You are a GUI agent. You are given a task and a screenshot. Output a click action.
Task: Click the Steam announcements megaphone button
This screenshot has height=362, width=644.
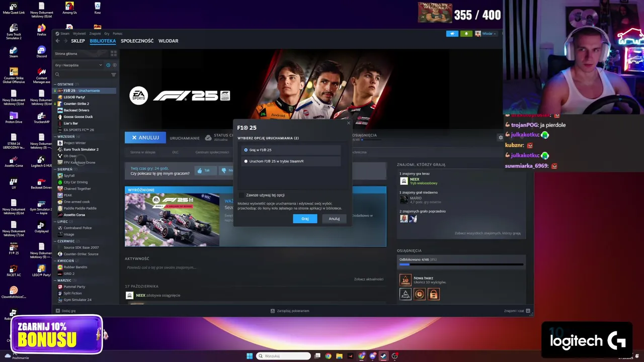452,34
